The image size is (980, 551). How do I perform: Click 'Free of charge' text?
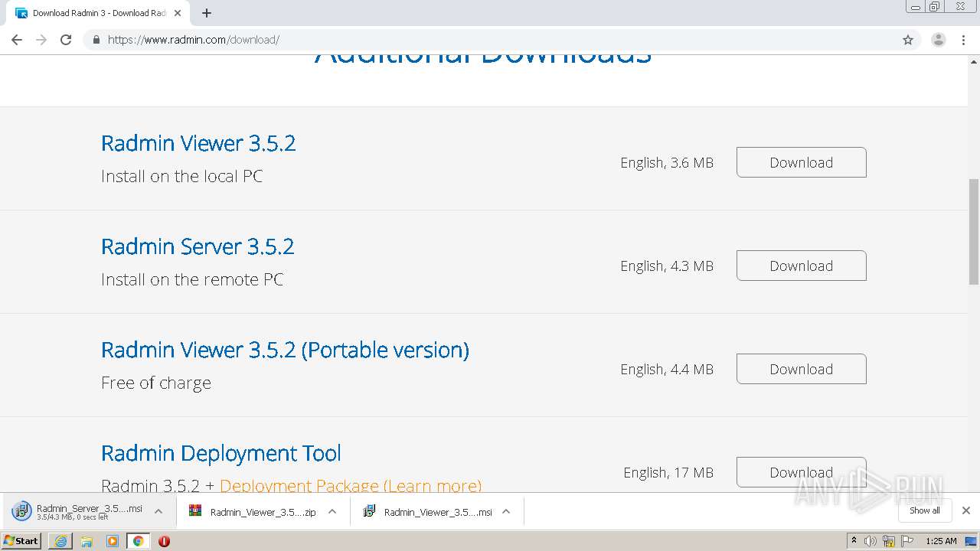156,383
